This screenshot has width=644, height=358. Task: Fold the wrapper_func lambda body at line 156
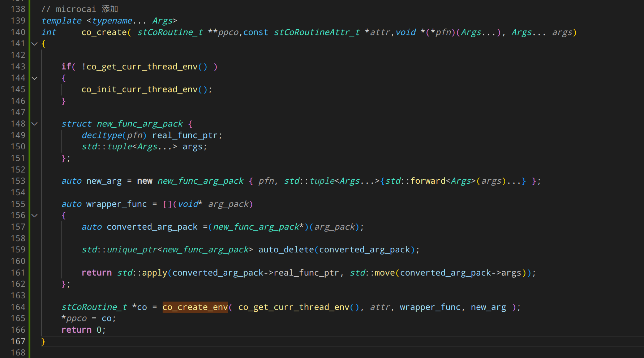35,216
